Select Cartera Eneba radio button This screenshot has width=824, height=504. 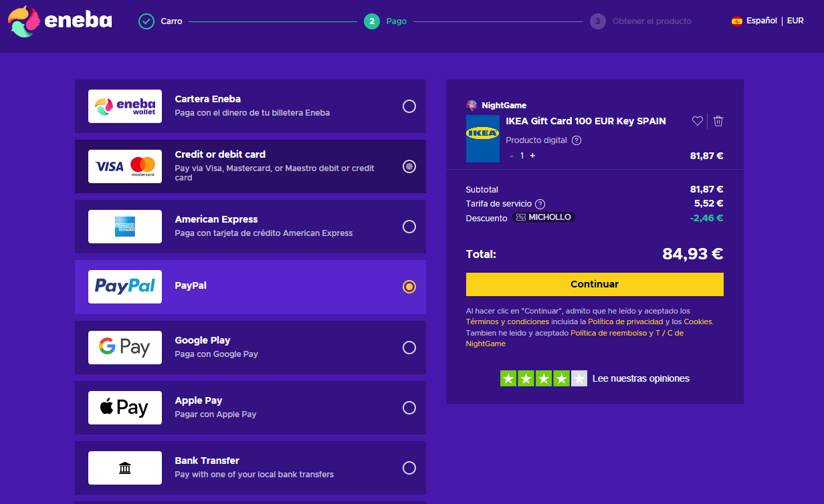(x=409, y=106)
